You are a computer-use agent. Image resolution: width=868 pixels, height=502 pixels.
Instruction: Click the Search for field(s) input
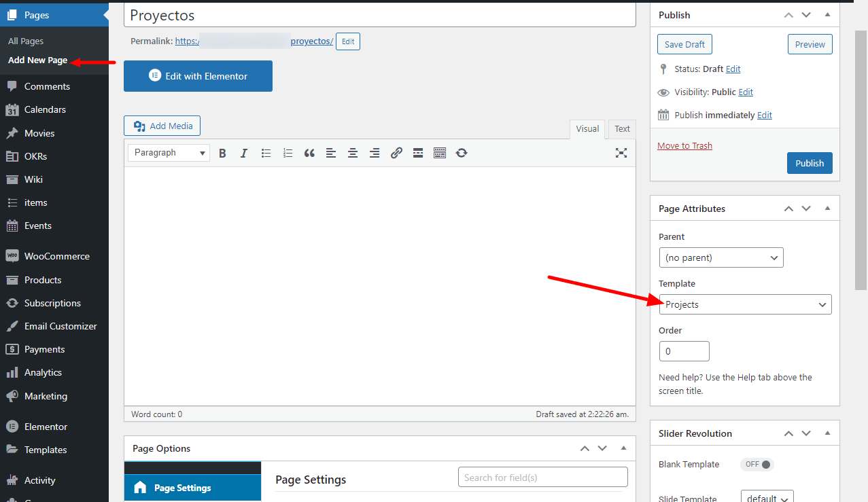click(542, 477)
